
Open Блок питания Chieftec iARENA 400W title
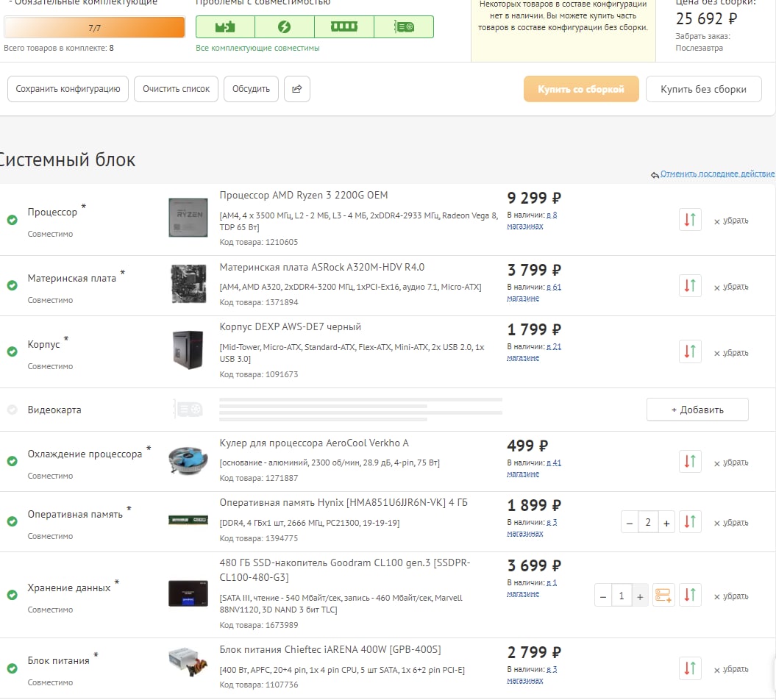(x=330, y=649)
